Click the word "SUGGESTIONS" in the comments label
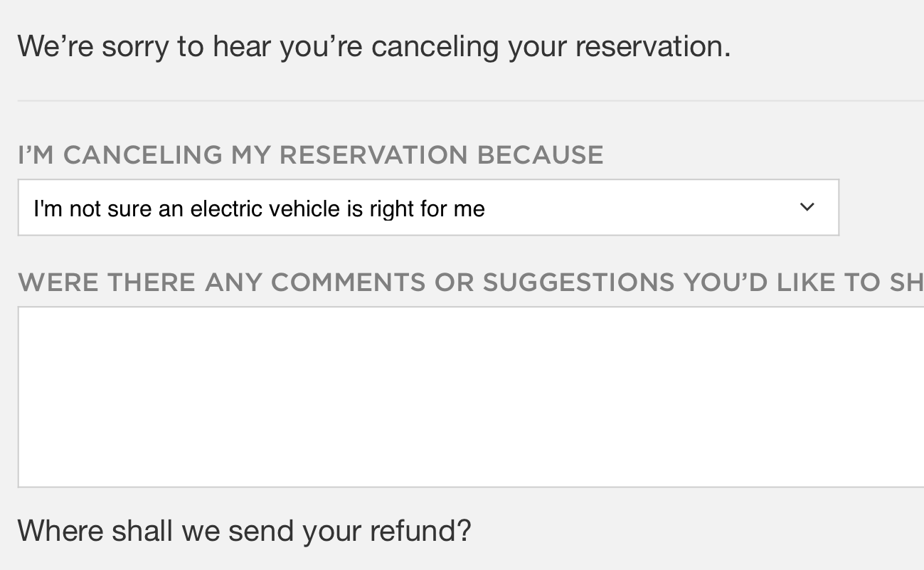Viewport: 924px width, 570px height. pyautogui.click(x=578, y=283)
